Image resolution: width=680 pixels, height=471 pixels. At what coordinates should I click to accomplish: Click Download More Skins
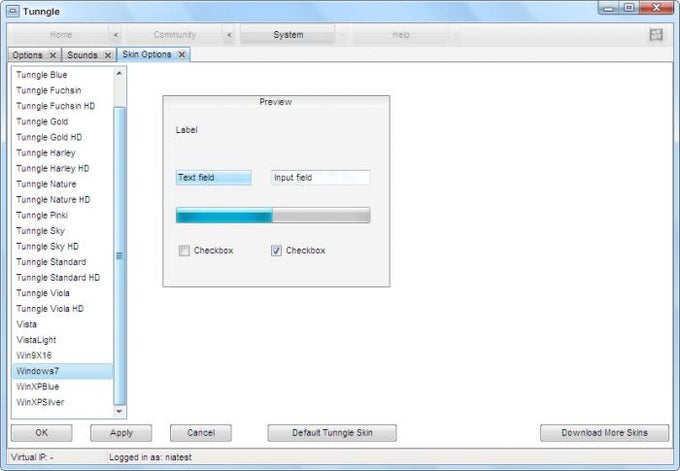605,433
